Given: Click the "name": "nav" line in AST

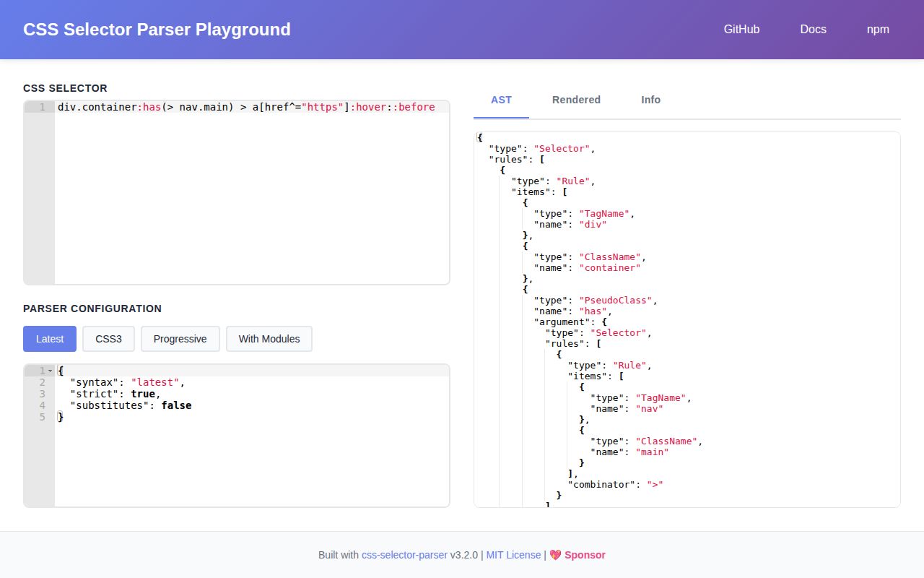Looking at the screenshot, I should click(x=627, y=409).
